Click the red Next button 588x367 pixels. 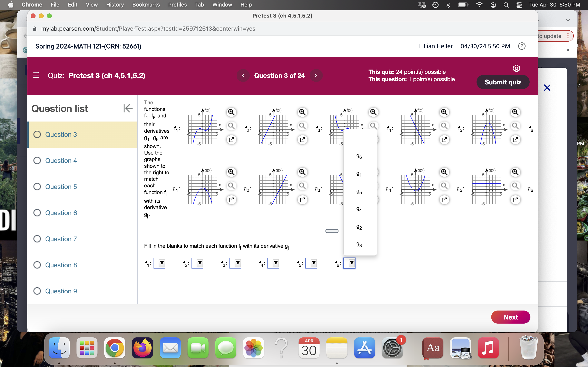[510, 317]
